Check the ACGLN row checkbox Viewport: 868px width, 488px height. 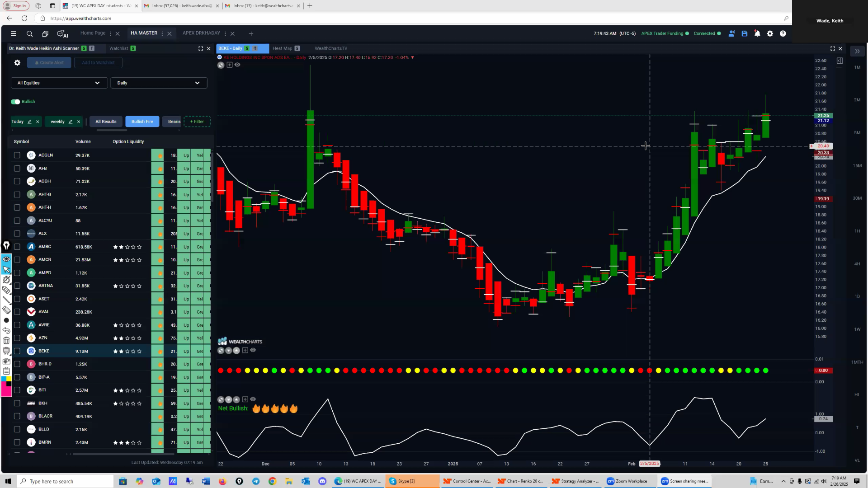(17, 155)
